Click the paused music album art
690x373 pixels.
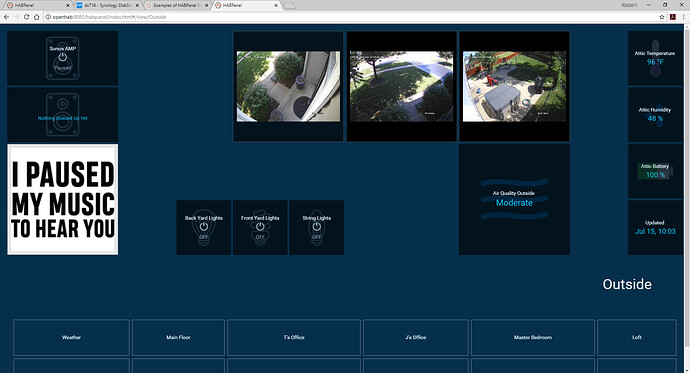point(62,199)
